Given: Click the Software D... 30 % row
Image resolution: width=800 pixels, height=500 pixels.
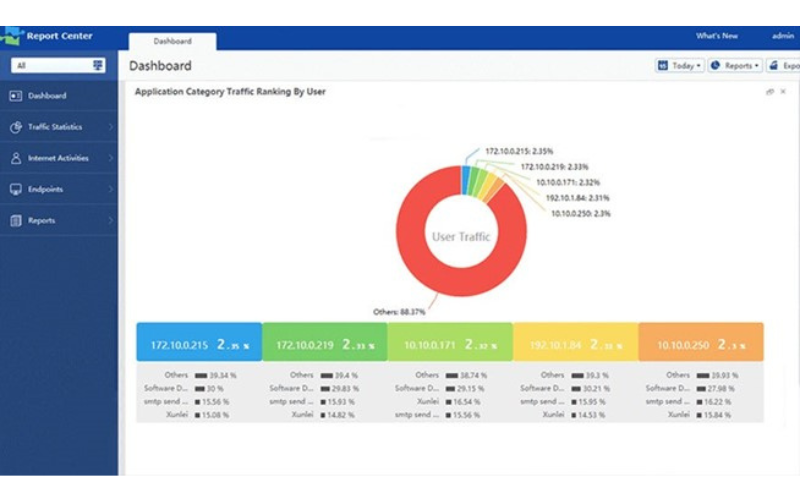Looking at the screenshot, I should click(184, 388).
